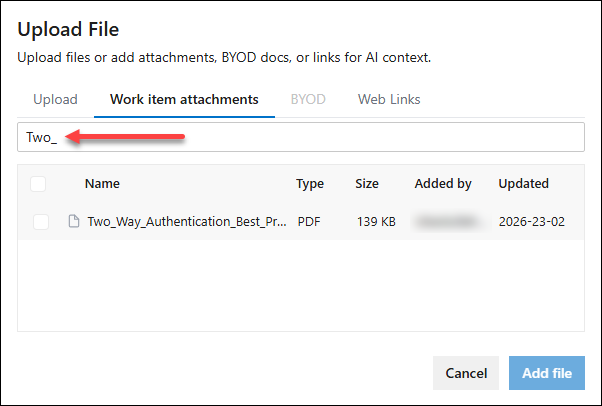
Task: Open the Work item attachments tab
Action: click(184, 99)
